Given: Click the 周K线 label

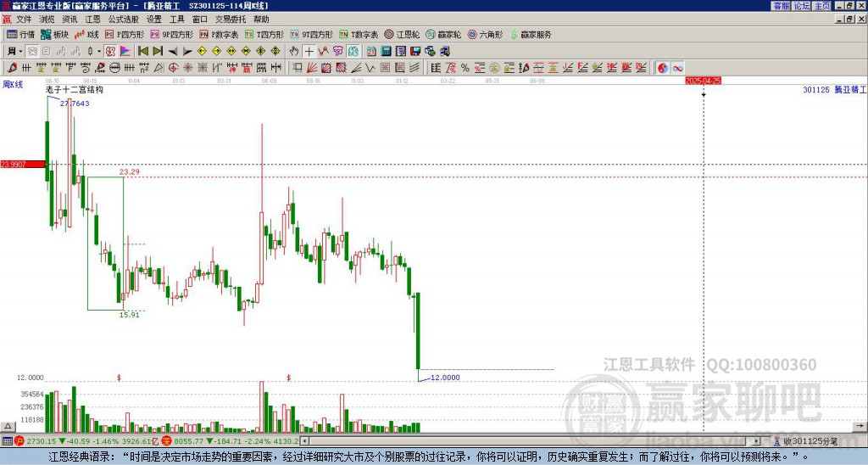Looking at the screenshot, I should tap(13, 84).
